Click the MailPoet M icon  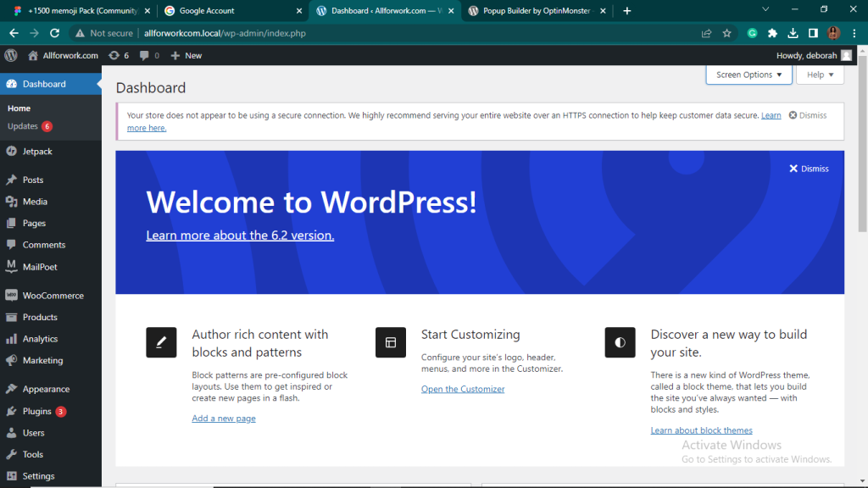(x=12, y=266)
